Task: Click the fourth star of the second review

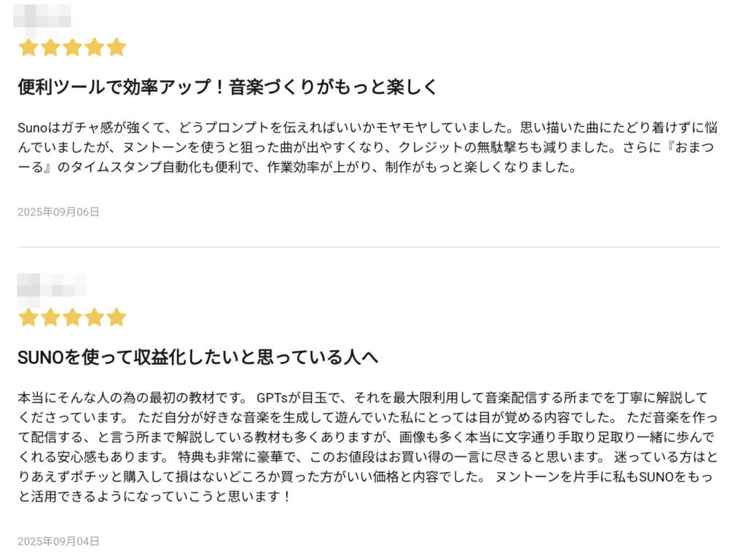Action: coord(94,317)
